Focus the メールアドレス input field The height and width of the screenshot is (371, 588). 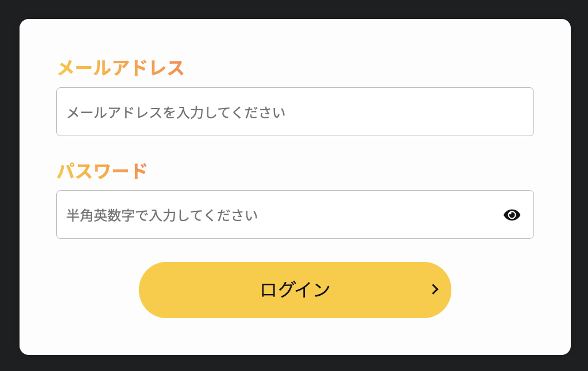tap(295, 112)
